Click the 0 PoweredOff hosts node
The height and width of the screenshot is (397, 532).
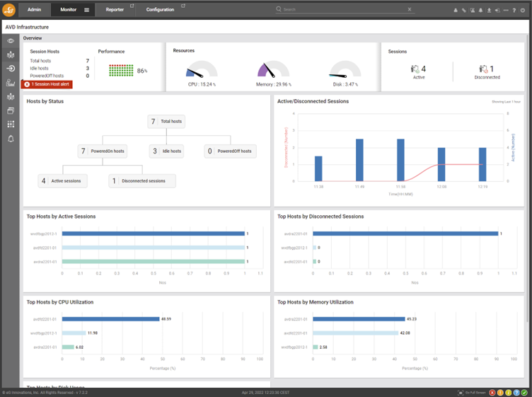[231, 151]
